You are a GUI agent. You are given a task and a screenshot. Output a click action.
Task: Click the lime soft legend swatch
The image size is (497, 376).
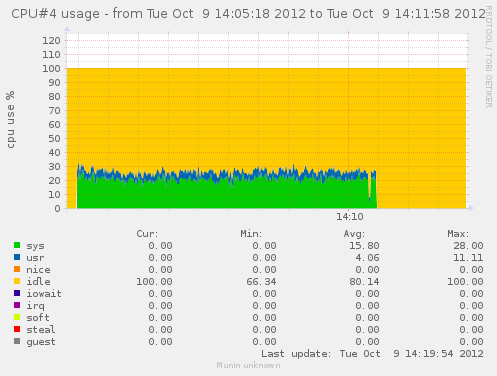(x=17, y=317)
